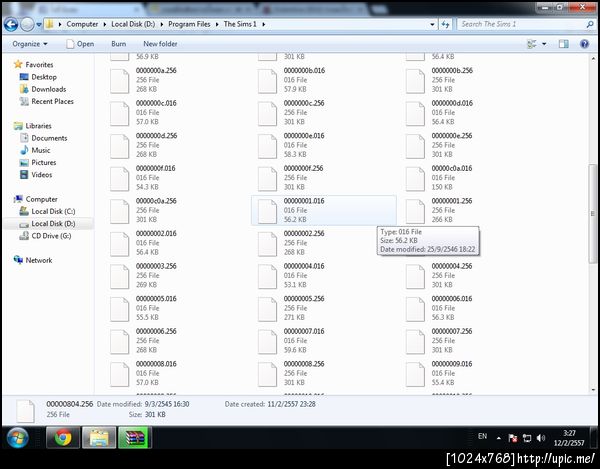Select file 0000000e.256 icon
Screen dimensions: 600x469
[x=415, y=146]
